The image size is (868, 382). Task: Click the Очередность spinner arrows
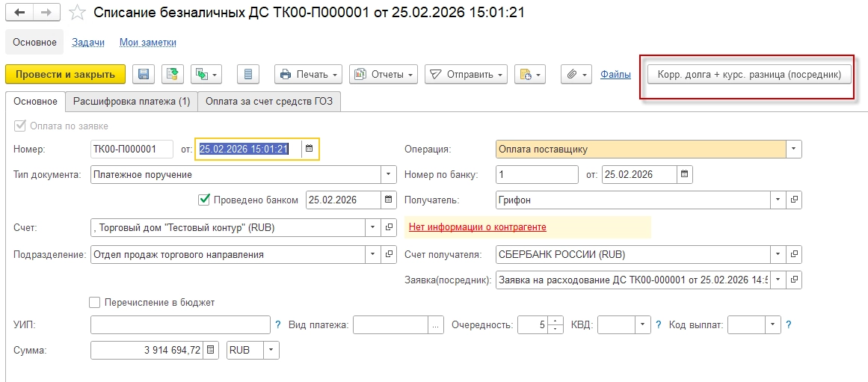(x=556, y=325)
